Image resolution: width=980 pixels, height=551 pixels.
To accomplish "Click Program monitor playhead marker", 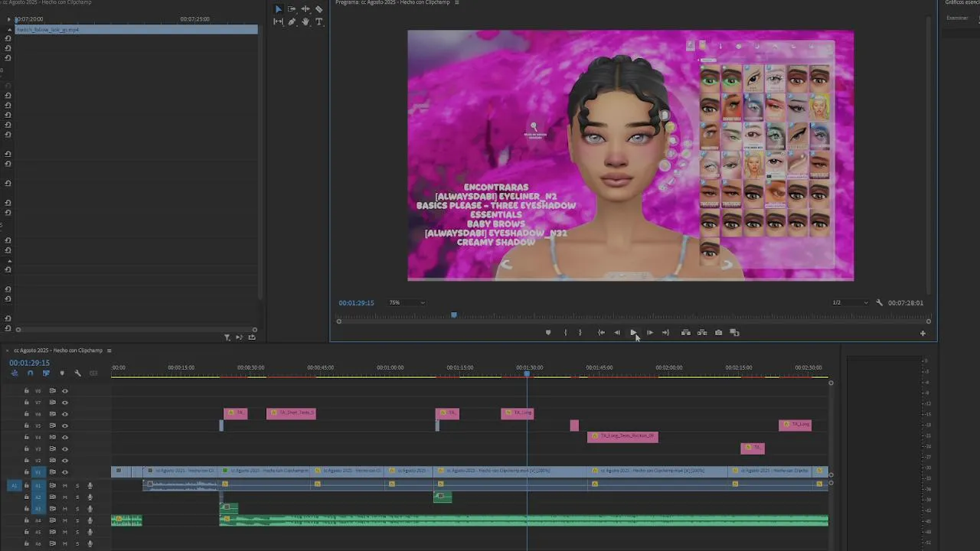I will click(x=454, y=315).
